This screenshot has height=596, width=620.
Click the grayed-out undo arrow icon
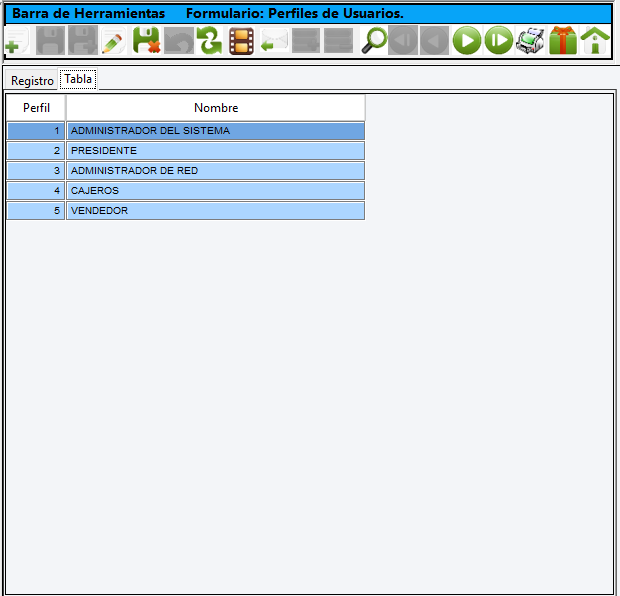coord(179,40)
